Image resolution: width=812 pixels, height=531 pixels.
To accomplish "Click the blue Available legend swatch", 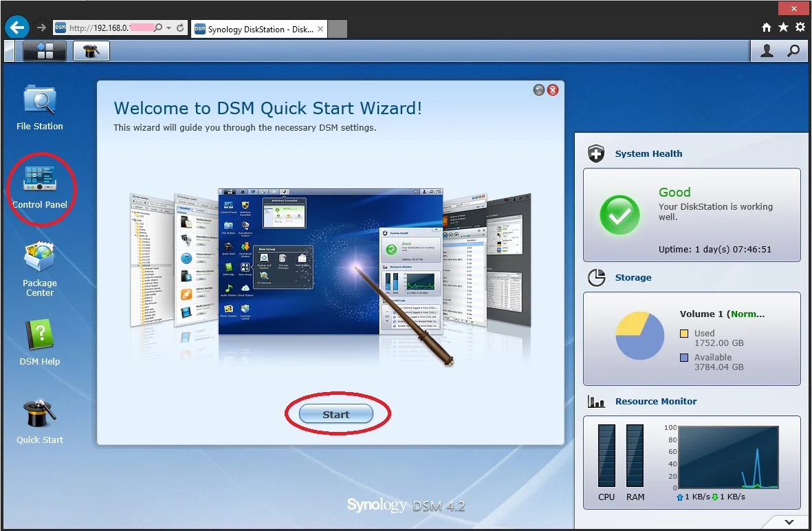I will coord(684,358).
